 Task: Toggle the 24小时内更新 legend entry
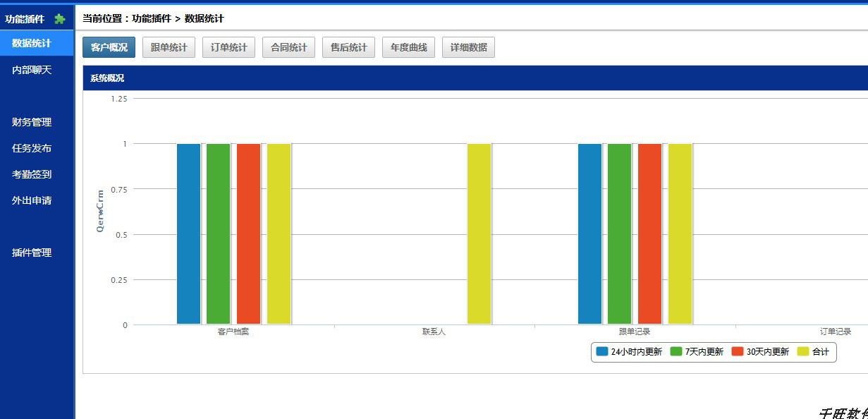pyautogui.click(x=629, y=352)
